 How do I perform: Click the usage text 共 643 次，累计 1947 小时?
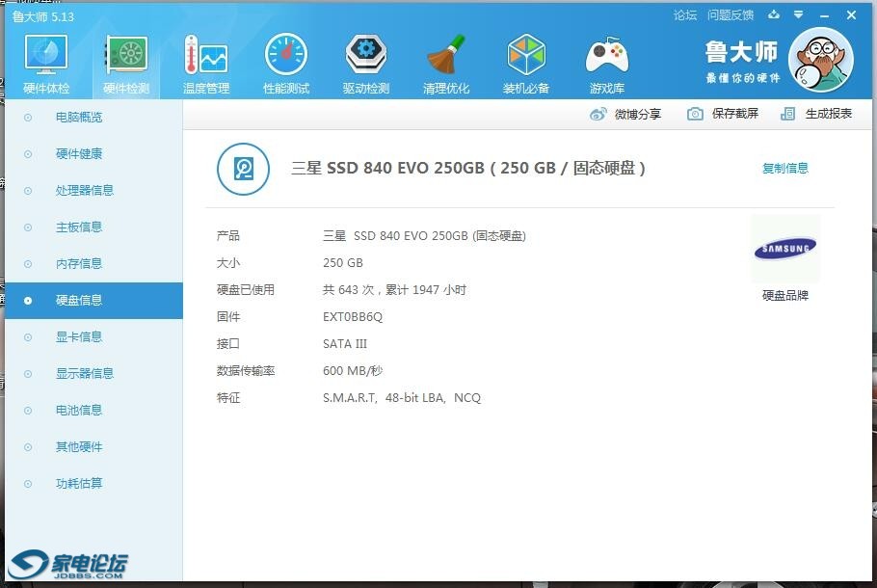pos(394,290)
